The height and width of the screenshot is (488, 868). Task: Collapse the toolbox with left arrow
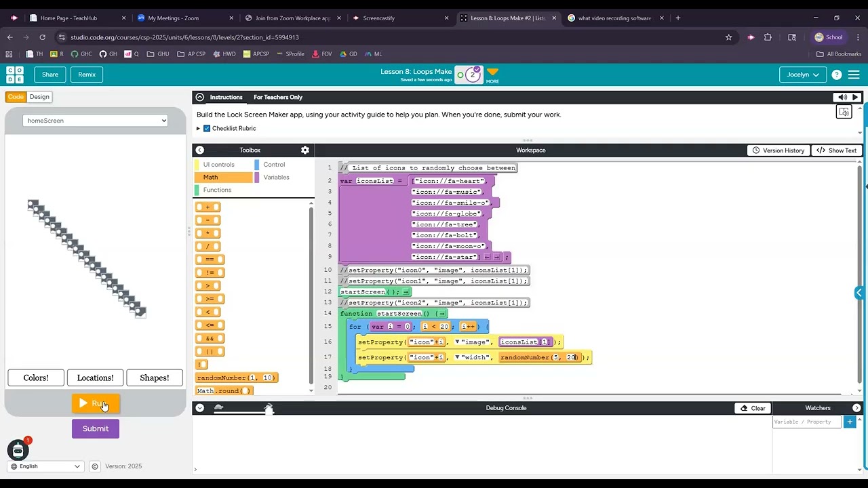coord(199,150)
